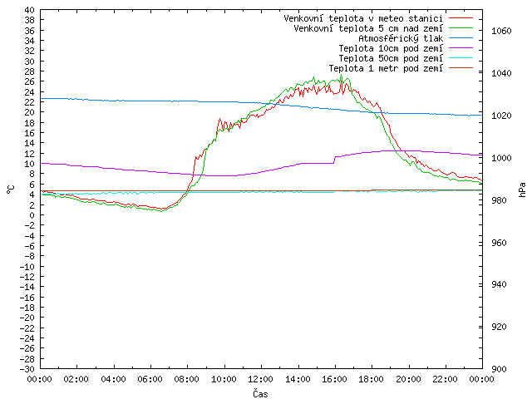The height and width of the screenshot is (399, 532).
Task: Click the x-axis title 'Čas'
Action: click(260, 393)
